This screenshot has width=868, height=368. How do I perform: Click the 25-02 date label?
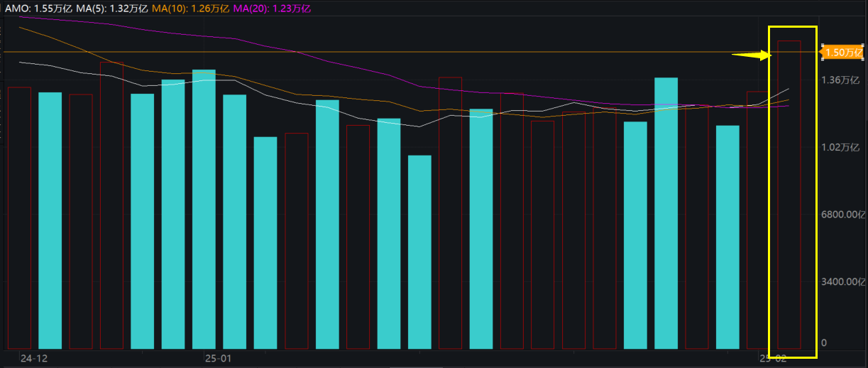coord(774,358)
